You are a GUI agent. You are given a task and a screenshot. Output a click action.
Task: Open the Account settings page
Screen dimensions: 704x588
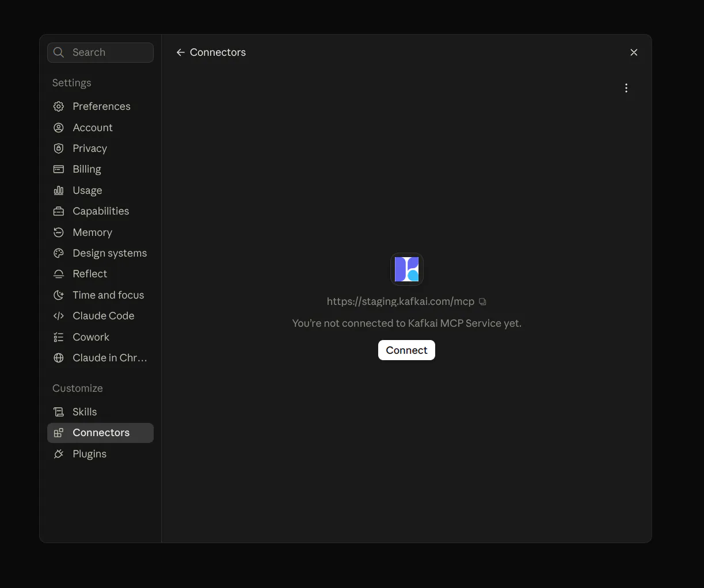click(100, 128)
